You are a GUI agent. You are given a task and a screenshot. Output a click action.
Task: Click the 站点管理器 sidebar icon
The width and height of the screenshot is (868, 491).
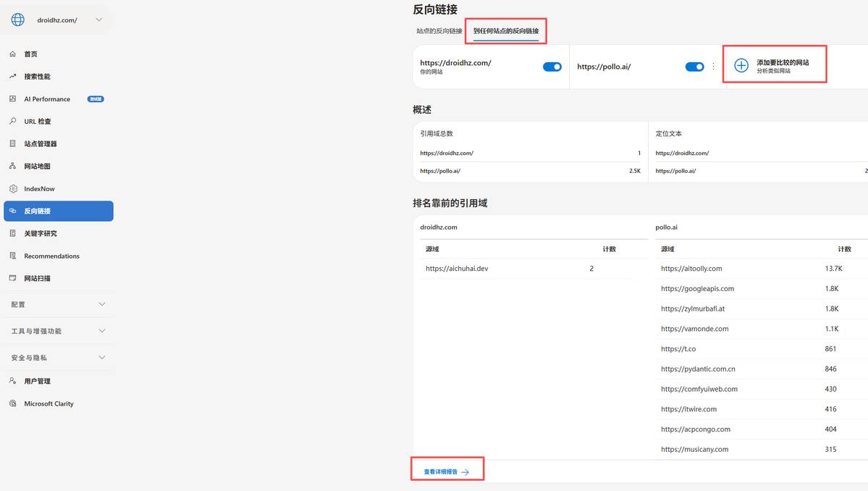(x=13, y=143)
